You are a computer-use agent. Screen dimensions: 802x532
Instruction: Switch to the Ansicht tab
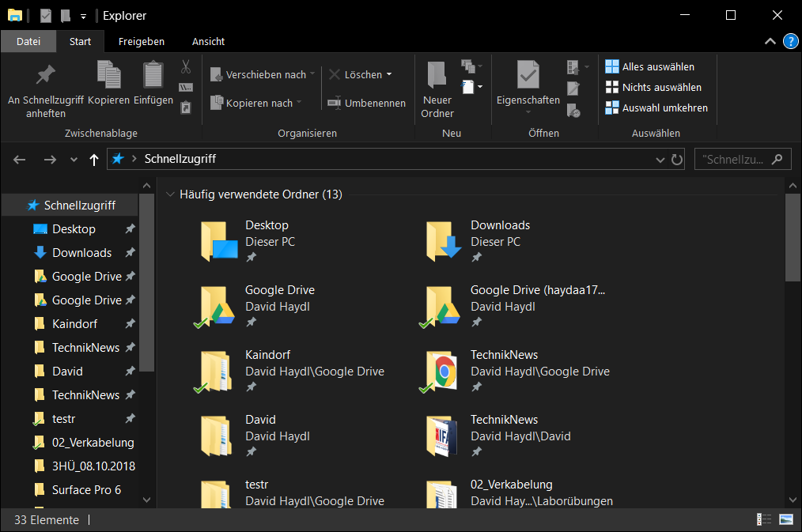(208, 41)
